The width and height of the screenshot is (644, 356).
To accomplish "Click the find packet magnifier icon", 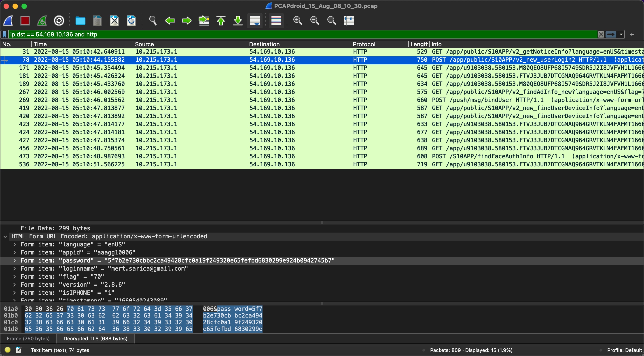I will point(153,21).
